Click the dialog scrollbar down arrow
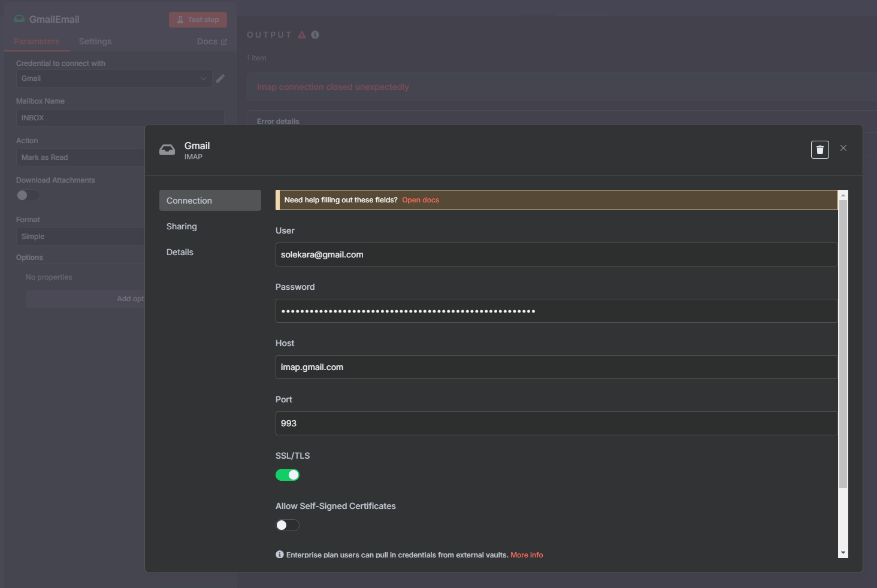The image size is (877, 588). tap(843, 553)
